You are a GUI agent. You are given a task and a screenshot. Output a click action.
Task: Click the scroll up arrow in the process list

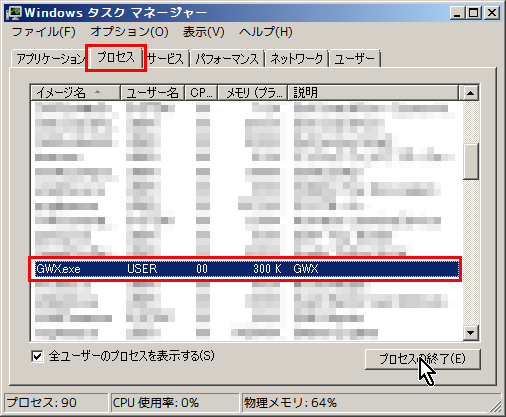(x=470, y=93)
